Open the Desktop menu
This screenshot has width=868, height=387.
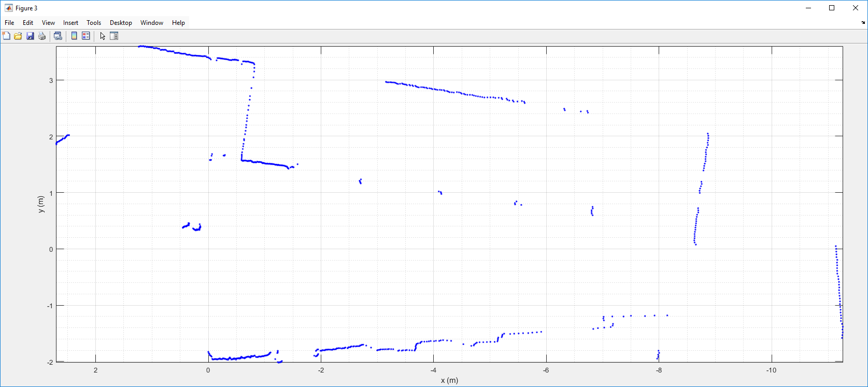[121, 23]
